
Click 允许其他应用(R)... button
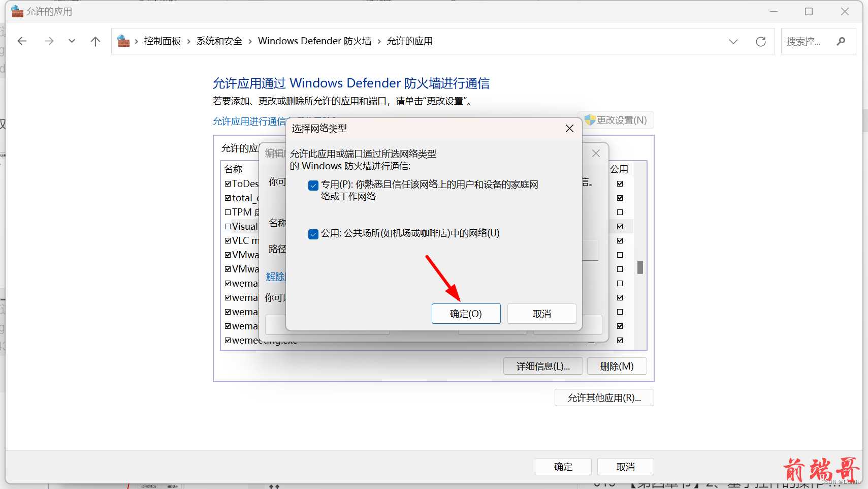(x=604, y=398)
